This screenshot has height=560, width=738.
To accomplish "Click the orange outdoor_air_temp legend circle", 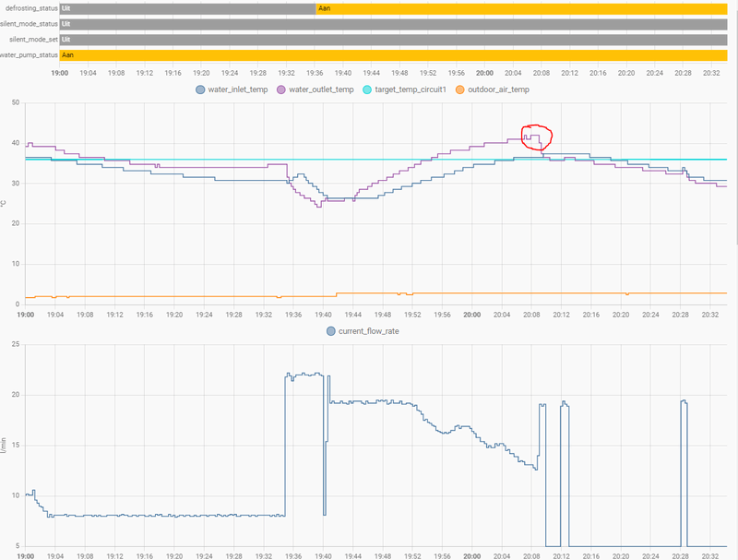I will 459,89.
